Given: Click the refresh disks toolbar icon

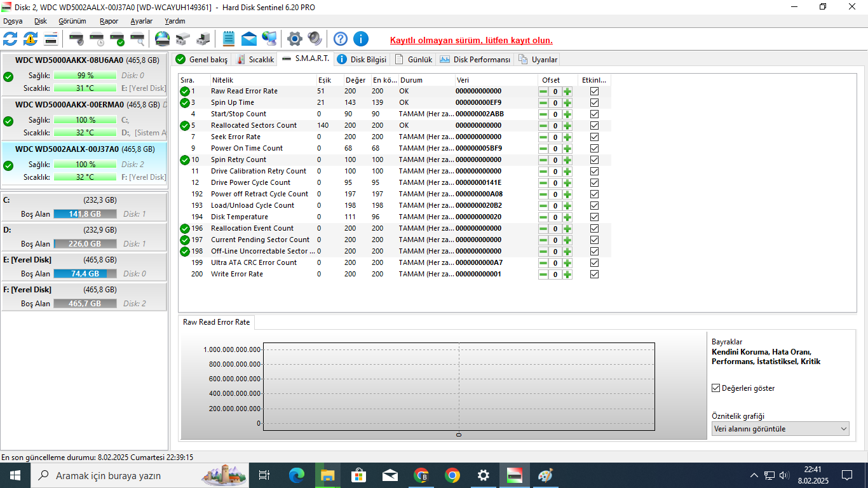Looking at the screenshot, I should tap(10, 39).
